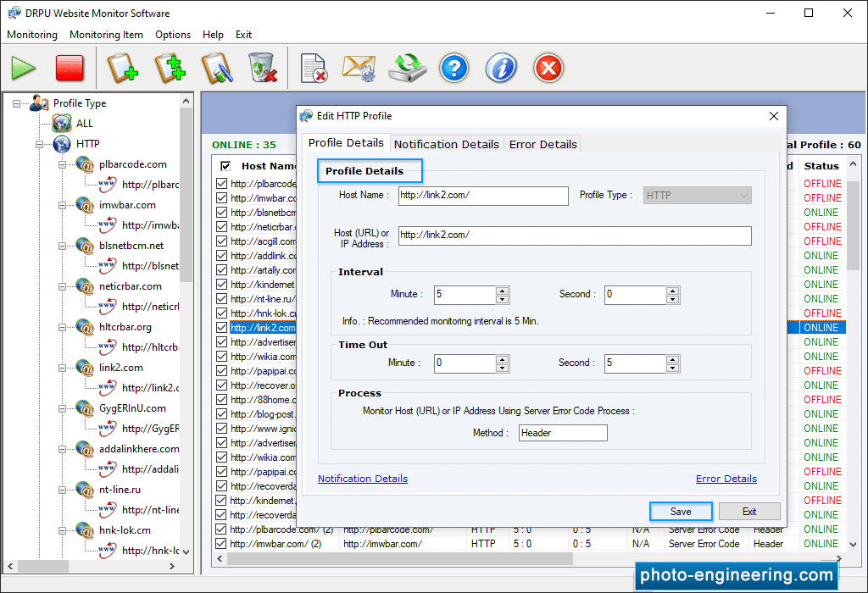This screenshot has width=868, height=593.
Task: Click the dialog Exit button
Action: [x=749, y=512]
